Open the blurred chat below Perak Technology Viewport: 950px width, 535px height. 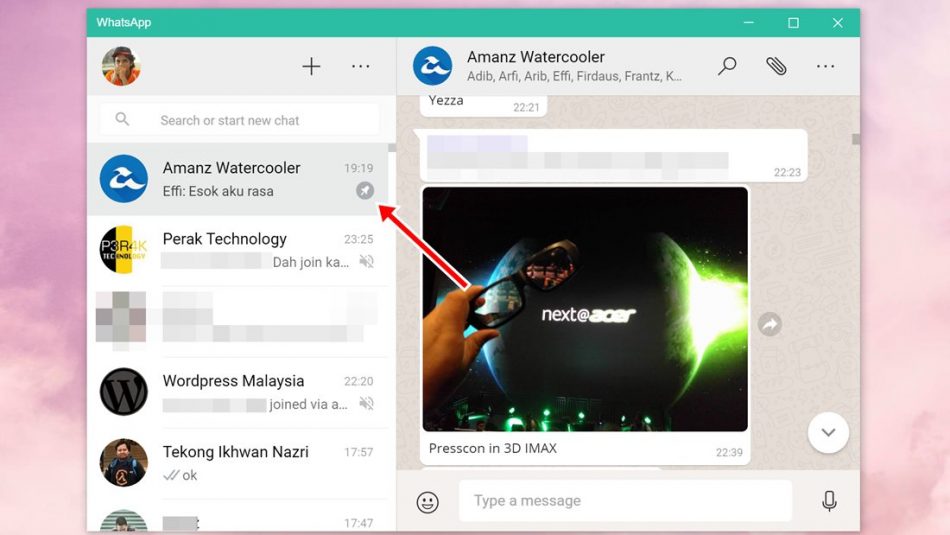(238, 321)
